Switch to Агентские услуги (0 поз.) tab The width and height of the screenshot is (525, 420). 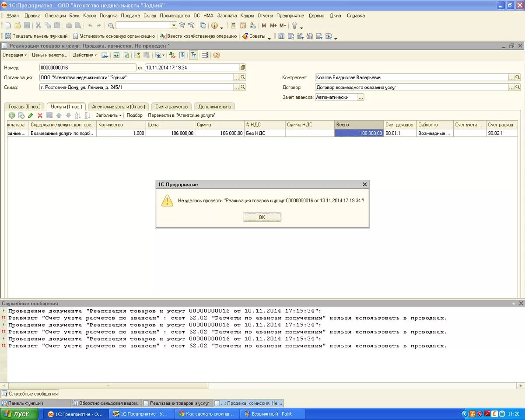(119, 106)
